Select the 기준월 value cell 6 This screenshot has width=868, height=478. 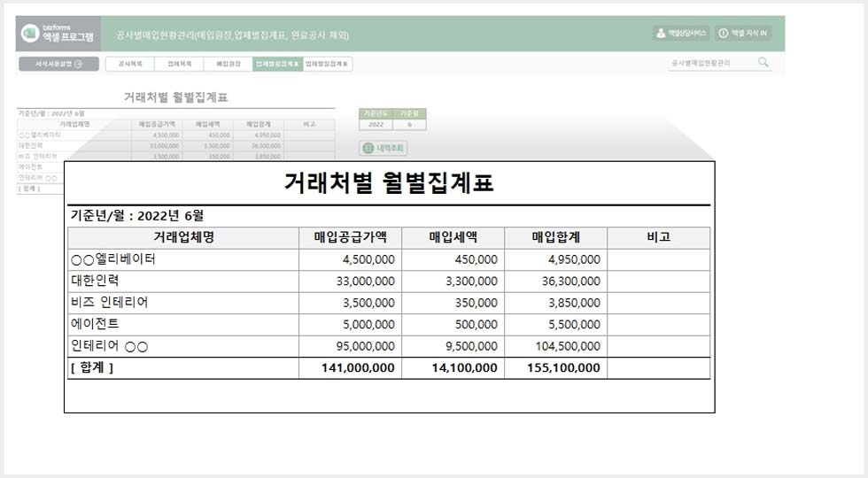[x=409, y=125]
